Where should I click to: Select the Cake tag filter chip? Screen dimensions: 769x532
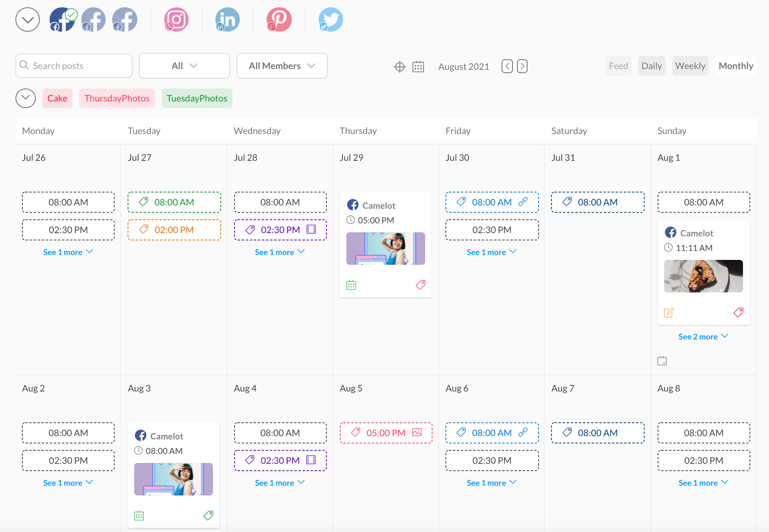[x=57, y=98]
